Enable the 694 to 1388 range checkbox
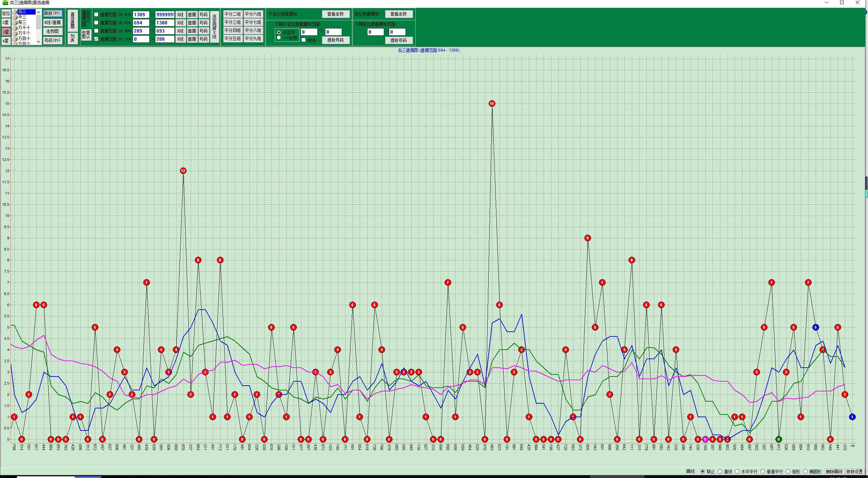Viewport: 868px width, 478px height. [96, 23]
